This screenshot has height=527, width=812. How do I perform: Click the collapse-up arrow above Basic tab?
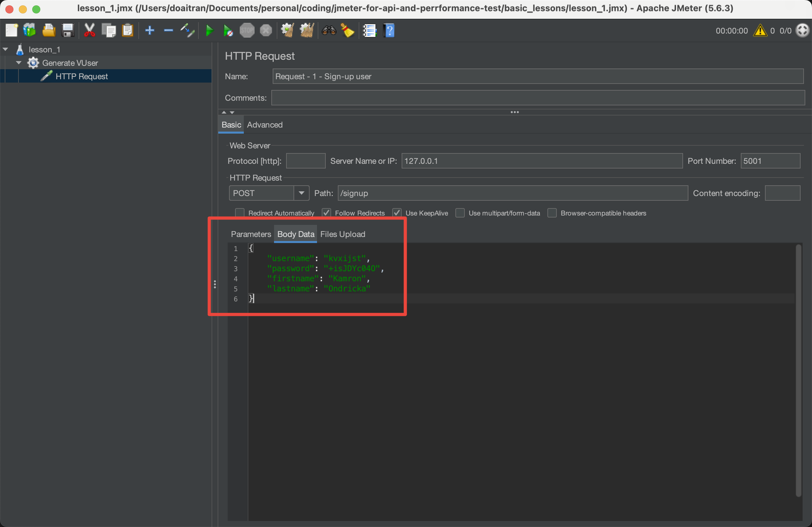click(x=224, y=112)
